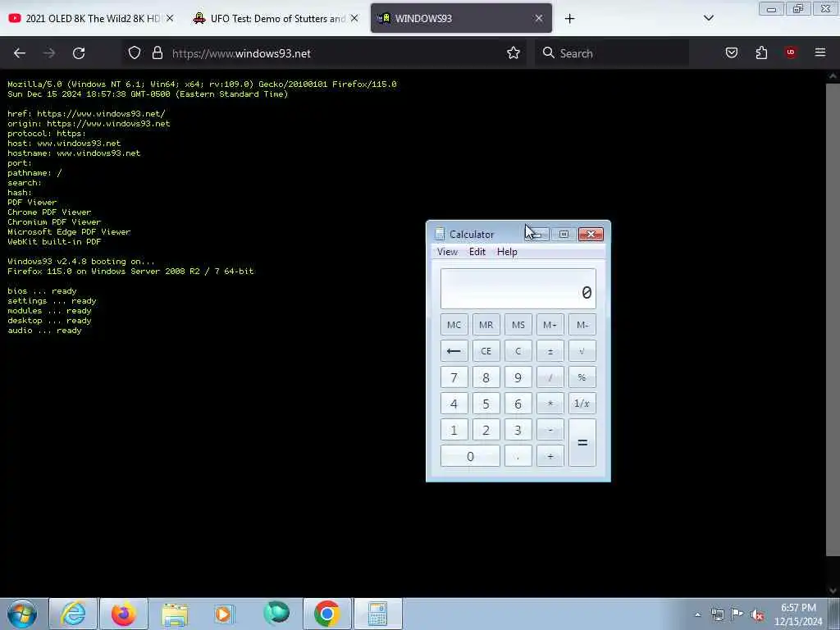Open the Calculator Help menu
The height and width of the screenshot is (630, 840).
507,252
